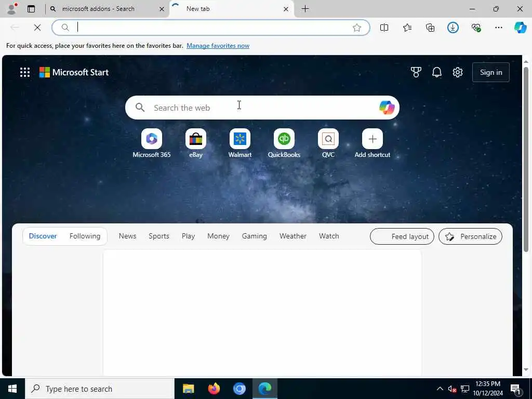The width and height of the screenshot is (532, 399).
Task: Click the muted volume tray icon
Action: [452, 389]
